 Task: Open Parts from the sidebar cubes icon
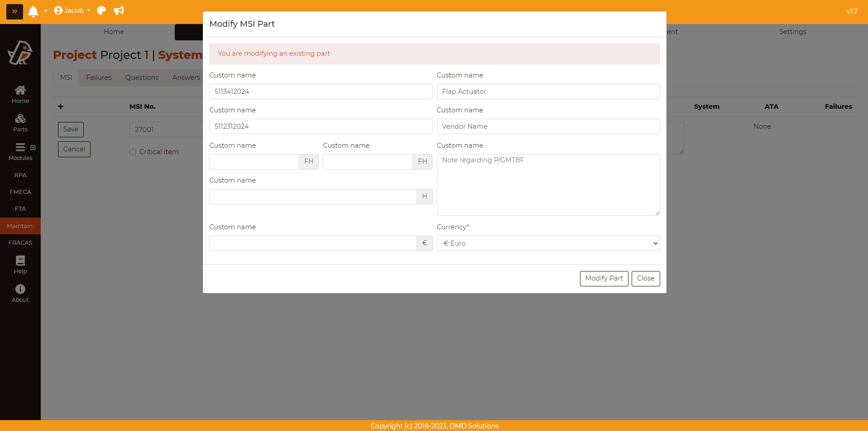point(20,123)
